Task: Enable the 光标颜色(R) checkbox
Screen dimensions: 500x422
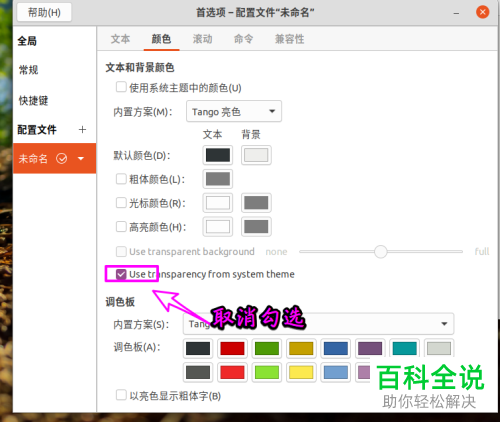Action: pyautogui.click(x=121, y=203)
